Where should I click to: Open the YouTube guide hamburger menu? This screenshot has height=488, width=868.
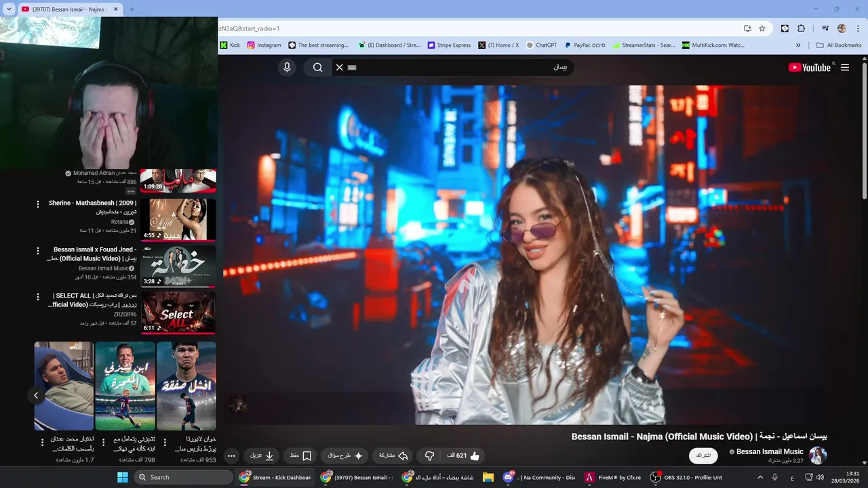[845, 67]
